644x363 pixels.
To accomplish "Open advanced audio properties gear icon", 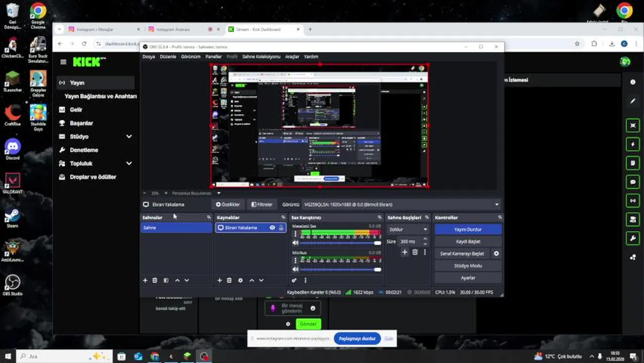I will 294,280.
